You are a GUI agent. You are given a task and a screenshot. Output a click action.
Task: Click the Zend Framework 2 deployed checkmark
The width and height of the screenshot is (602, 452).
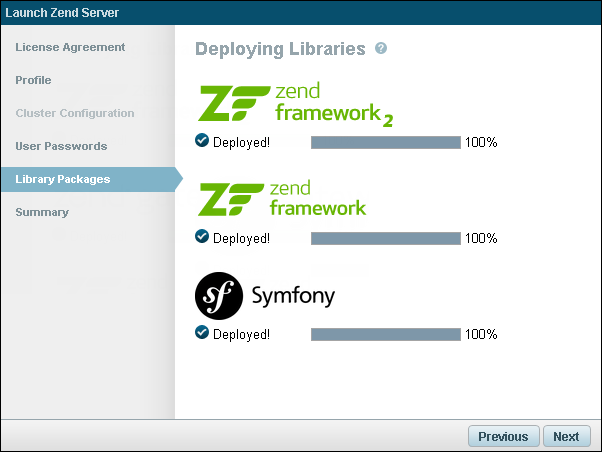(202, 141)
